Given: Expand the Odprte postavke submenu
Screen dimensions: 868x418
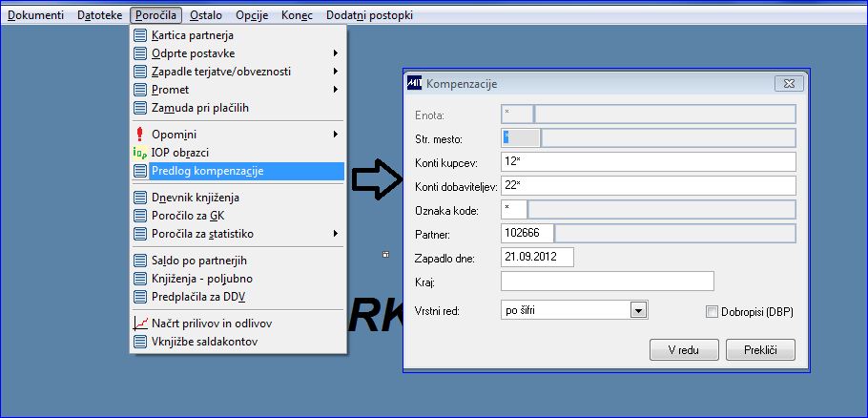Looking at the screenshot, I should pos(336,53).
